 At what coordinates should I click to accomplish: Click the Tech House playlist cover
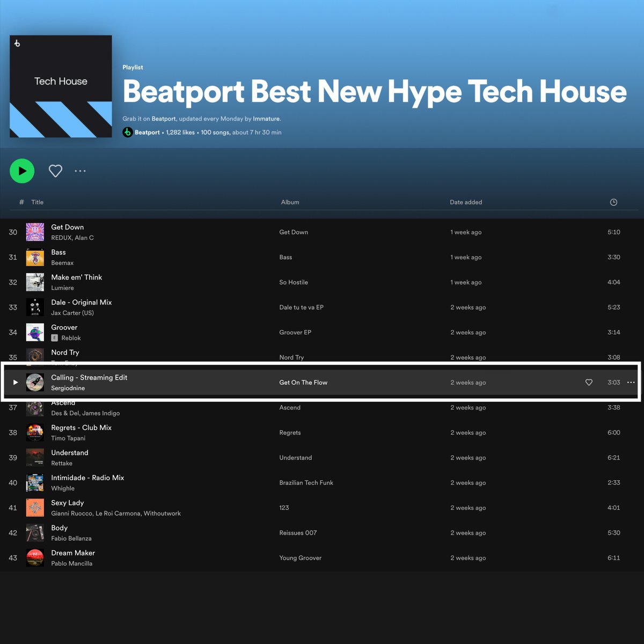coord(61,86)
